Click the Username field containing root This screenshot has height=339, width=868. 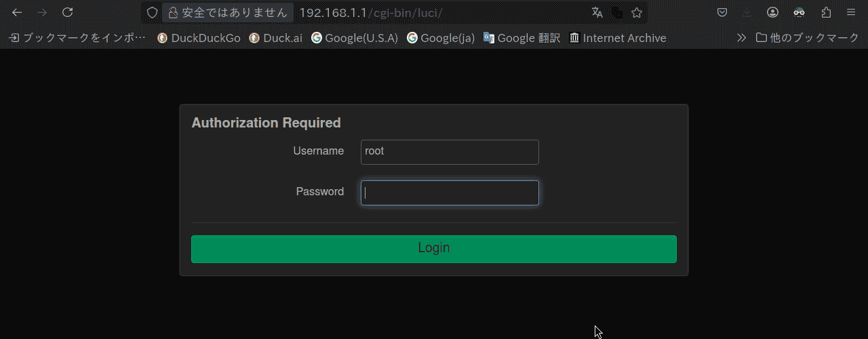450,152
